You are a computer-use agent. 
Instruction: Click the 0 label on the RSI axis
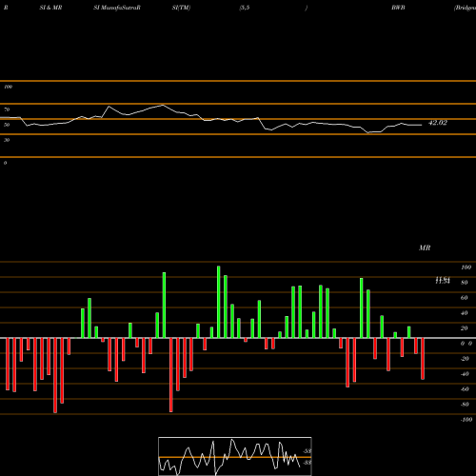[x=5, y=163]
